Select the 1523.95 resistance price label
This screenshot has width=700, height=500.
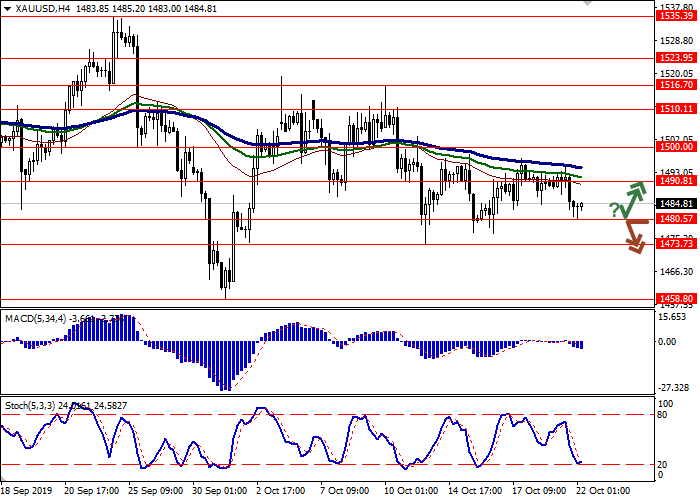[676, 58]
